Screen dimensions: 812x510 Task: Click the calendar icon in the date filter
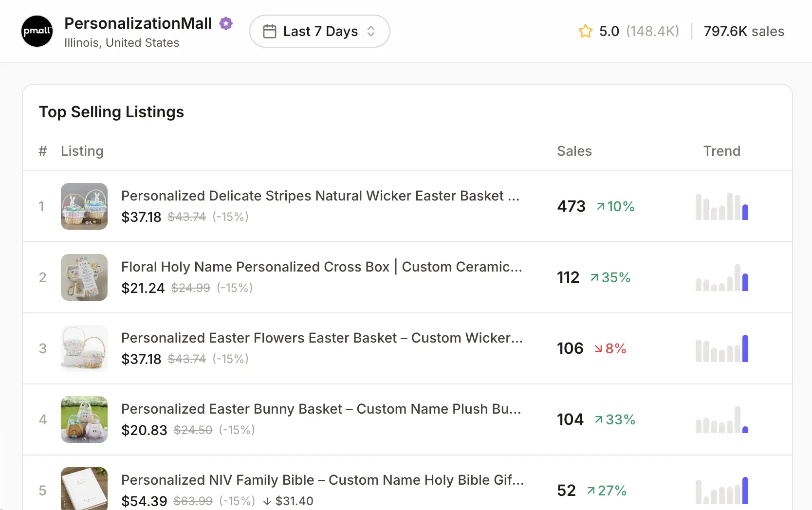coord(269,31)
